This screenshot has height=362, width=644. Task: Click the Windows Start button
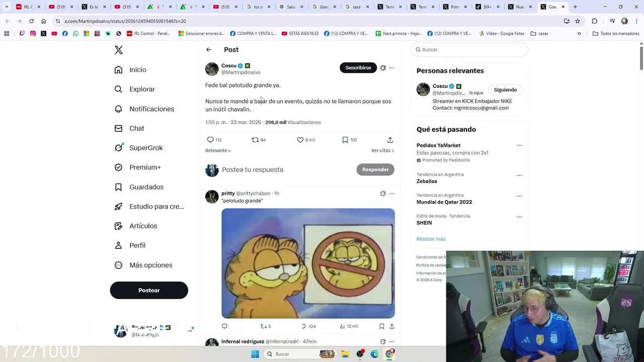click(255, 354)
